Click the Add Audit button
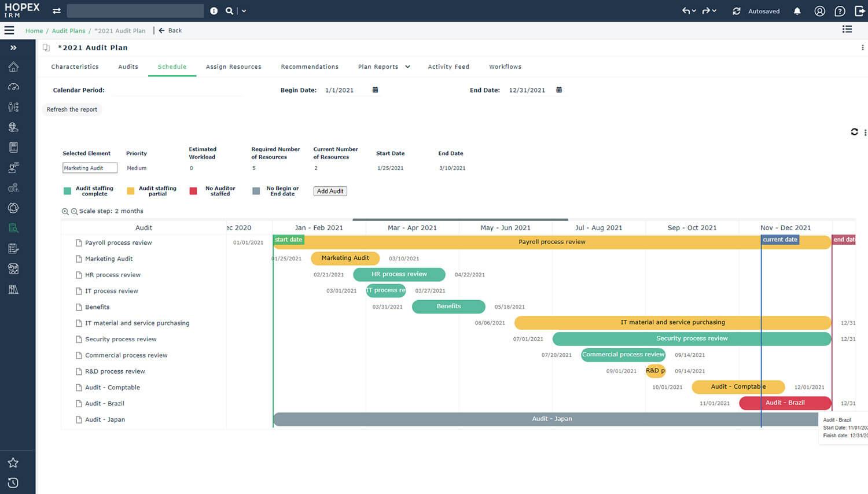This screenshot has width=868, height=494. [x=330, y=191]
